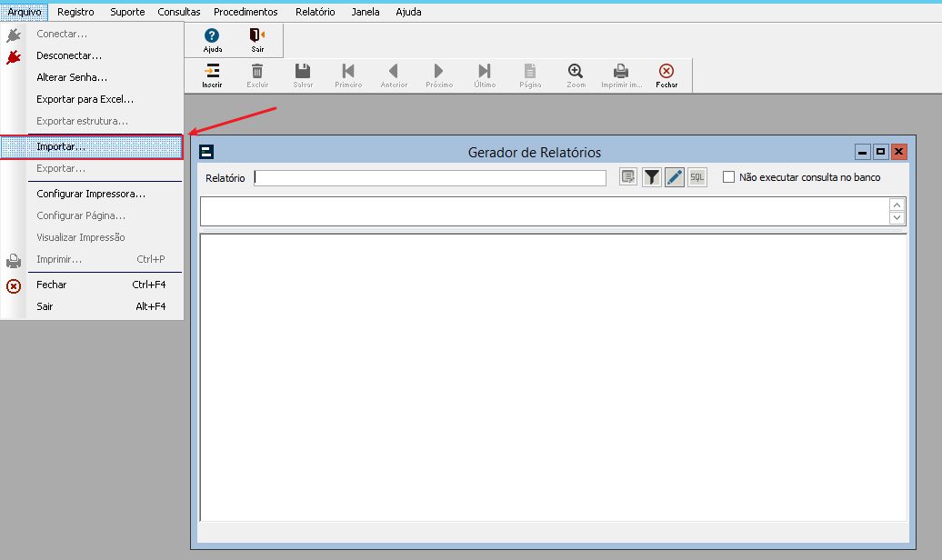942x560 pixels.
Task: Minimize the Gerador de Relatórios window
Action: 863,152
